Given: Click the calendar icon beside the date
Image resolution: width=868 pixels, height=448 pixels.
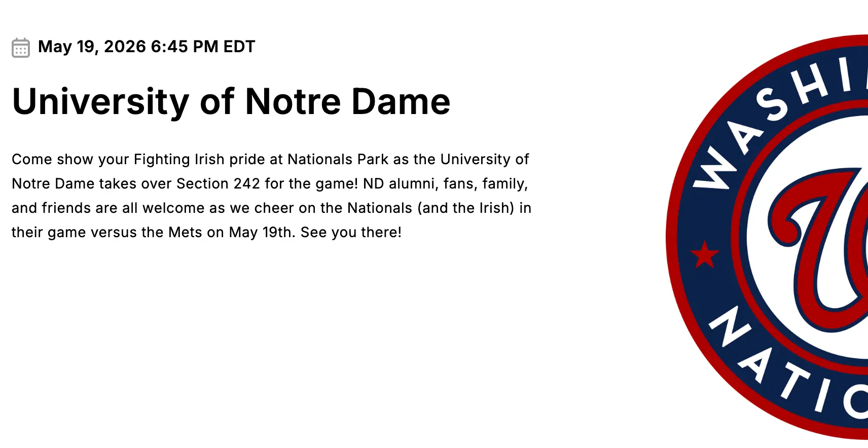Looking at the screenshot, I should tap(21, 48).
